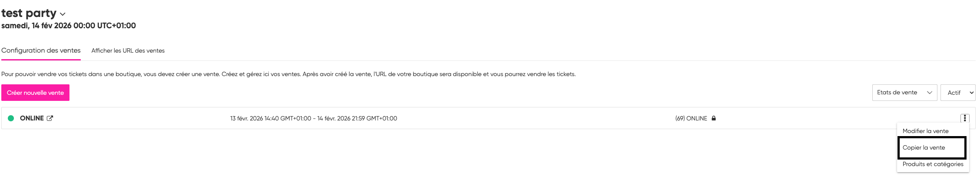Choose Modifier la vente from the menu
This screenshot has height=190, width=980.
(x=925, y=131)
